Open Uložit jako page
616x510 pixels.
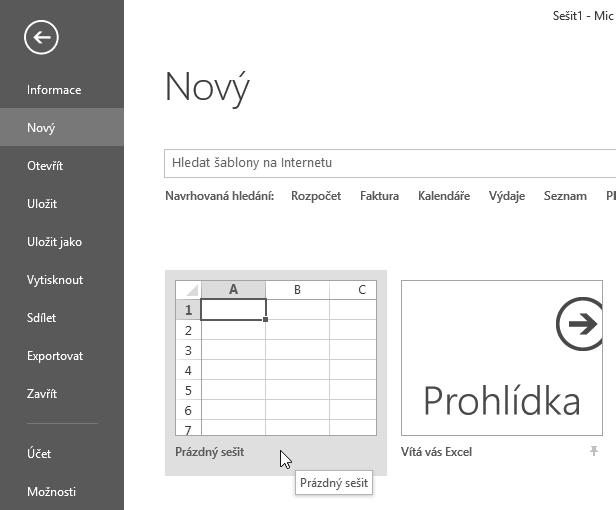coord(62,242)
